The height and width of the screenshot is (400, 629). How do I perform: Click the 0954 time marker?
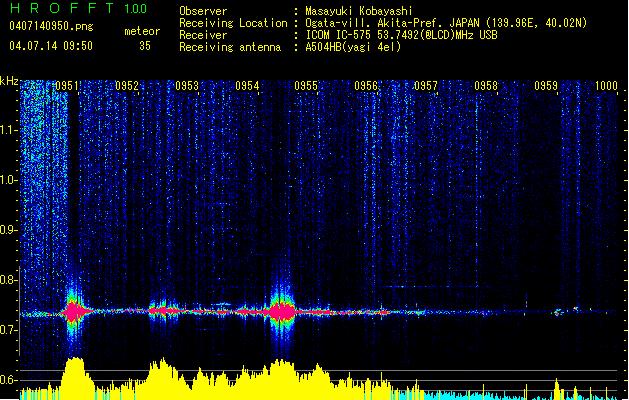click(x=247, y=86)
